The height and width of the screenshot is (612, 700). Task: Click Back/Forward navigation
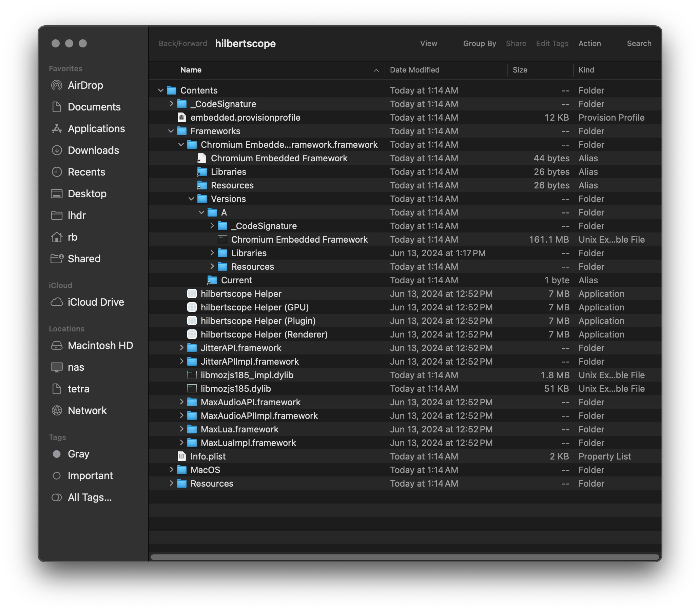pyautogui.click(x=183, y=44)
